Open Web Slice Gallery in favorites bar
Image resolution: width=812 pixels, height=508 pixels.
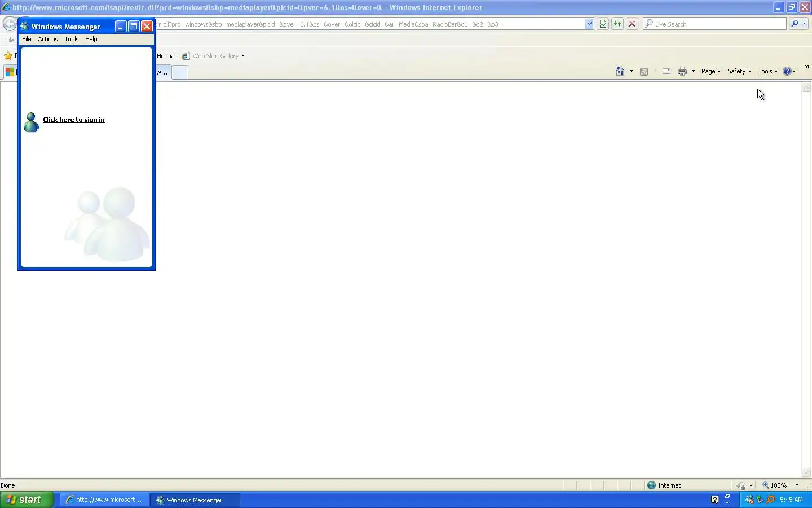[210, 56]
